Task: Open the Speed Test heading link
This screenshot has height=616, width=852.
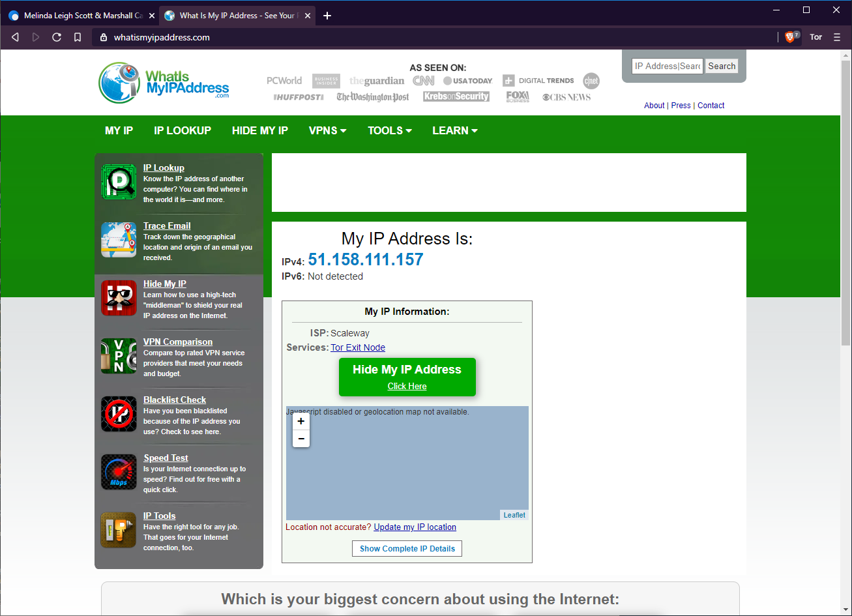Action: pyautogui.click(x=166, y=458)
